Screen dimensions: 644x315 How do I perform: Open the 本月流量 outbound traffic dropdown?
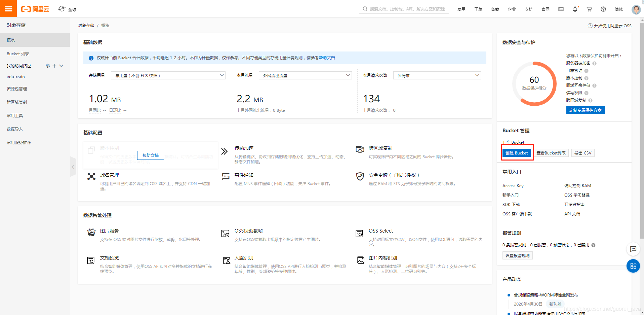click(305, 75)
